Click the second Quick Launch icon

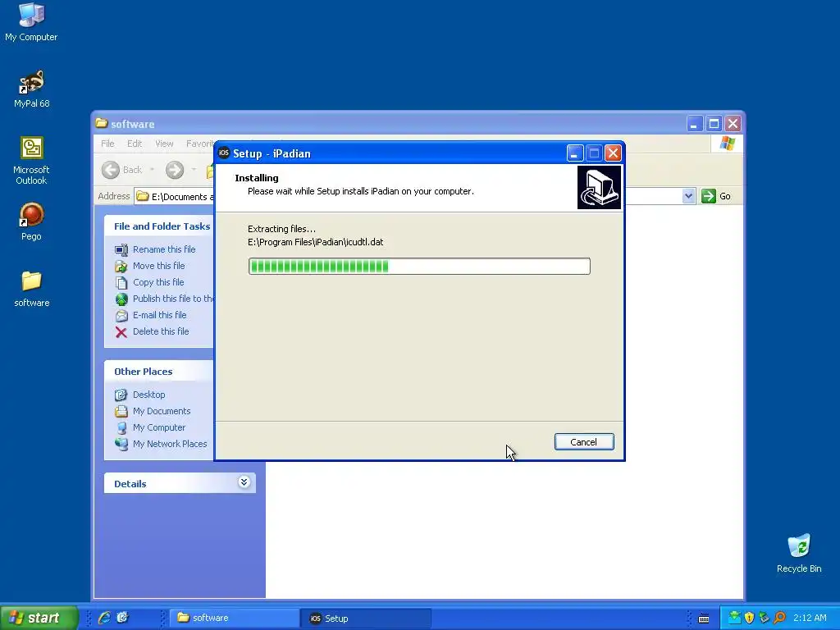click(x=122, y=618)
